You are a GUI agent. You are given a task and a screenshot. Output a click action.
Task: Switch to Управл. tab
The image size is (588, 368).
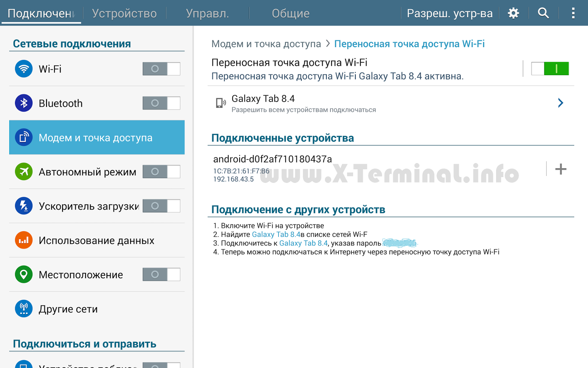click(x=207, y=13)
